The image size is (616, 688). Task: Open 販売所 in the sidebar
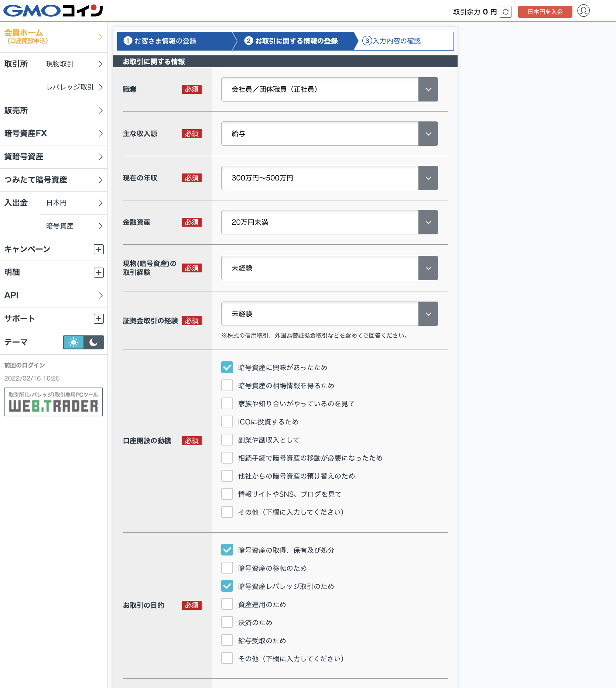(x=54, y=111)
